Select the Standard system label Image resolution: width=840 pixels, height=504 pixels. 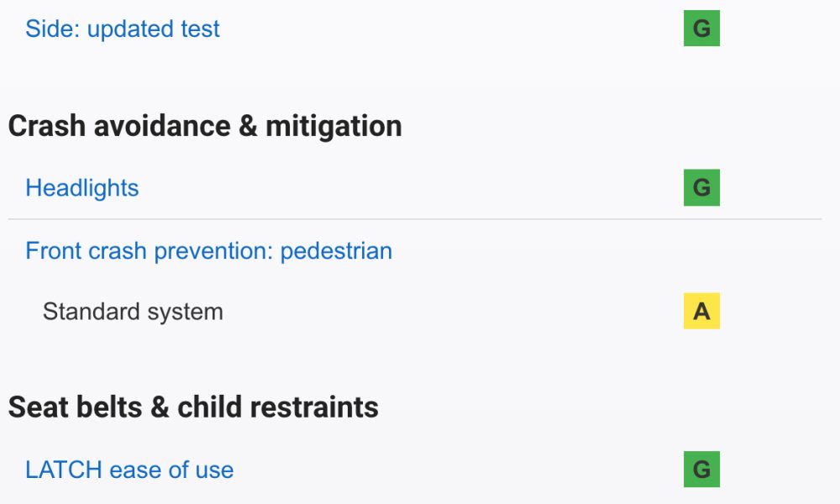[x=133, y=312]
